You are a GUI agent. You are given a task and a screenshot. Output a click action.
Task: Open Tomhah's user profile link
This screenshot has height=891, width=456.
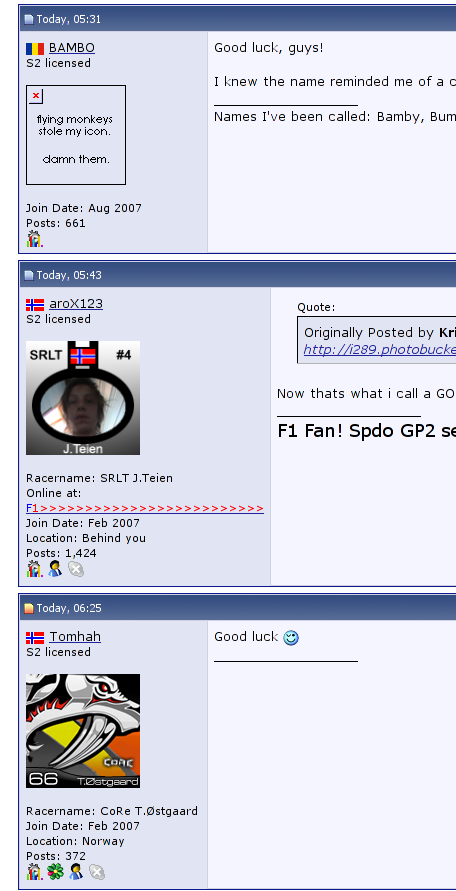click(74, 637)
